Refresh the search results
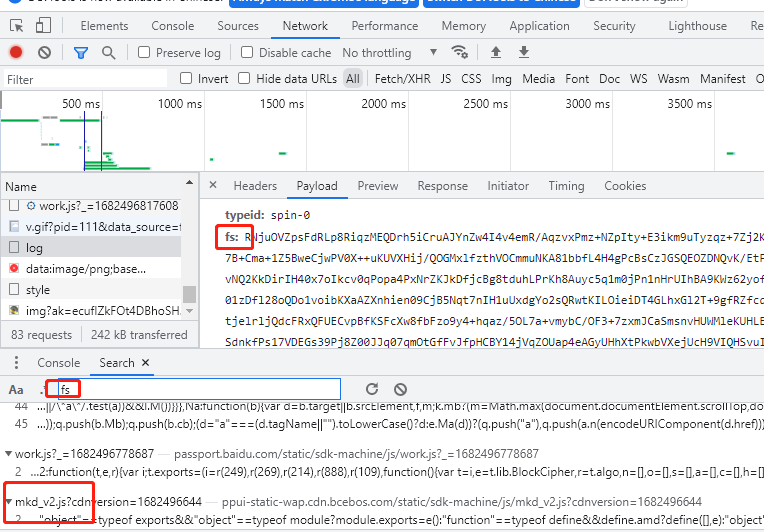764x532 pixels. (x=372, y=389)
